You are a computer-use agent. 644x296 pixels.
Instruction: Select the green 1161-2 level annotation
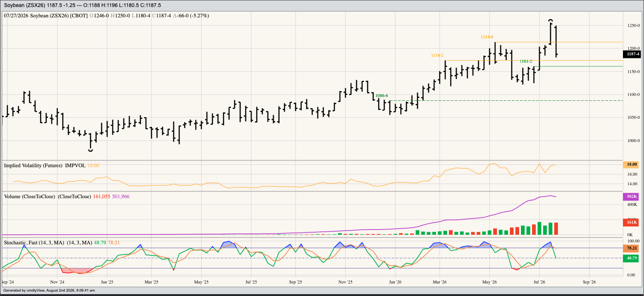526,61
